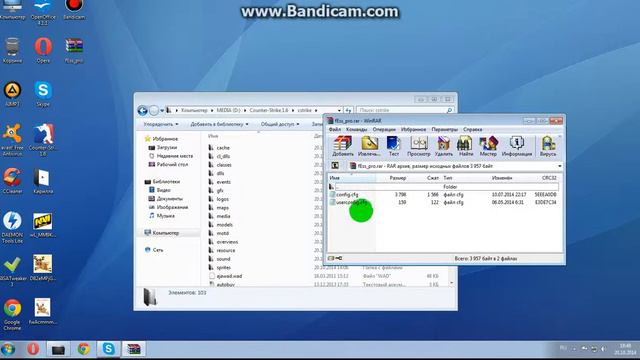Select the parent folder '..' row in WinRAR
This screenshot has height=360, width=640.
443,187
